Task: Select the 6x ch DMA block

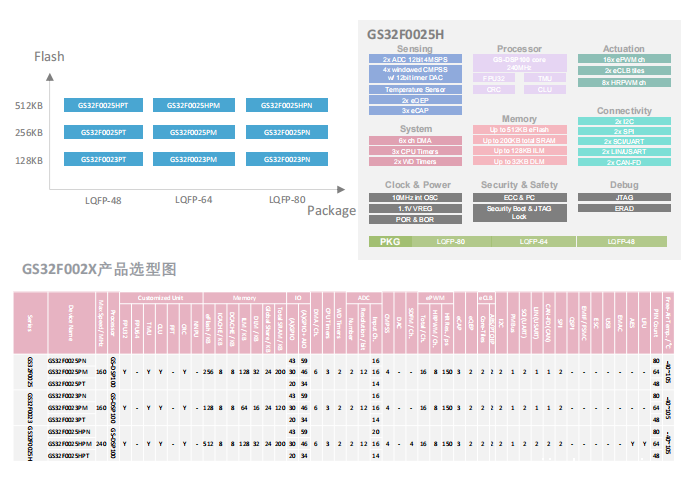Action: click(415, 140)
